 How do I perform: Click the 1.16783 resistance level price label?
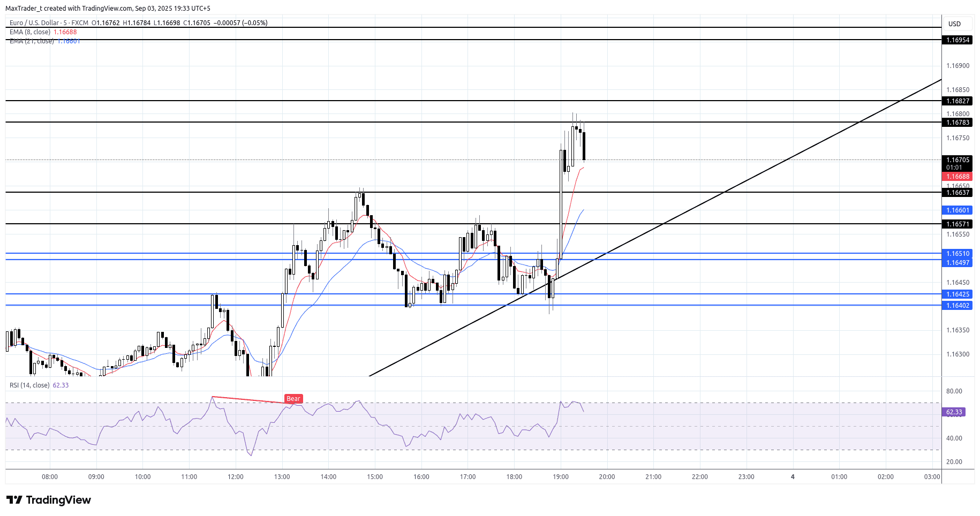click(x=957, y=123)
